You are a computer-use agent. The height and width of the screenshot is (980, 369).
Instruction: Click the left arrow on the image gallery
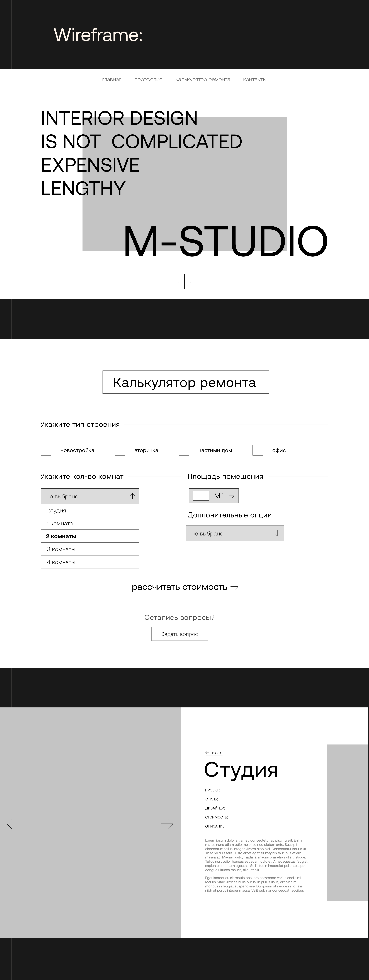13,824
